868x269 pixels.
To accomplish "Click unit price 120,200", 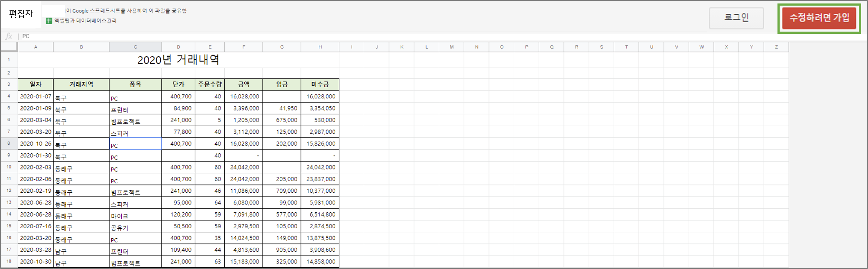I will point(178,214).
